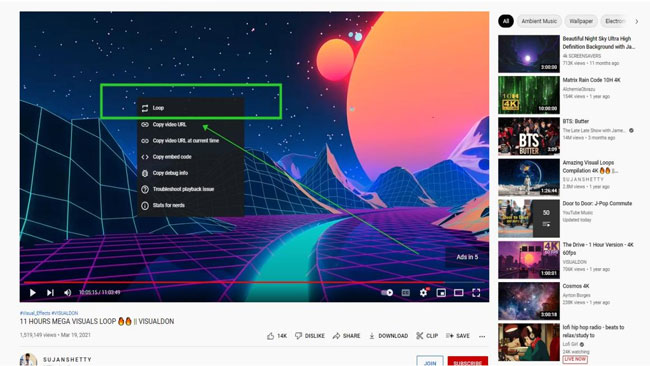Open the #Visual_Effects hashtag link
This screenshot has height=366, width=650.
(x=35, y=313)
